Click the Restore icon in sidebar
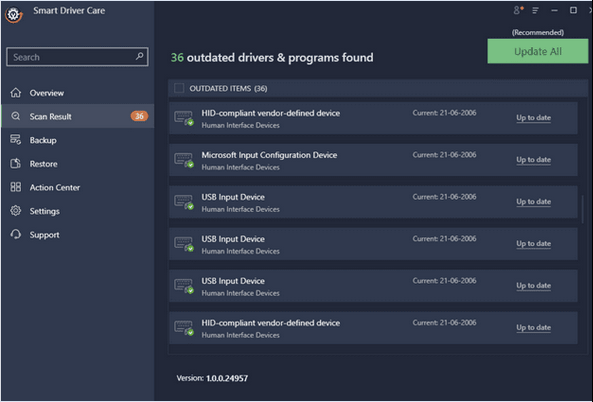 (16, 163)
